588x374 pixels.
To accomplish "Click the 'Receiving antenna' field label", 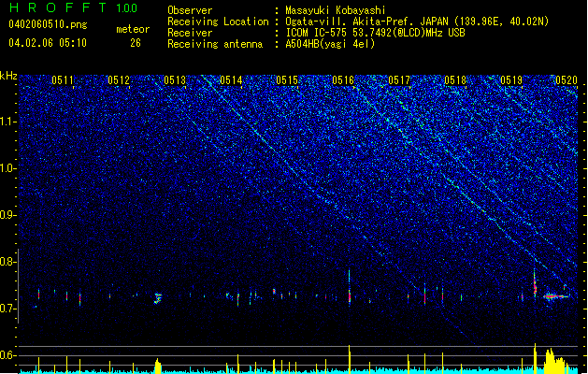I will point(215,44).
